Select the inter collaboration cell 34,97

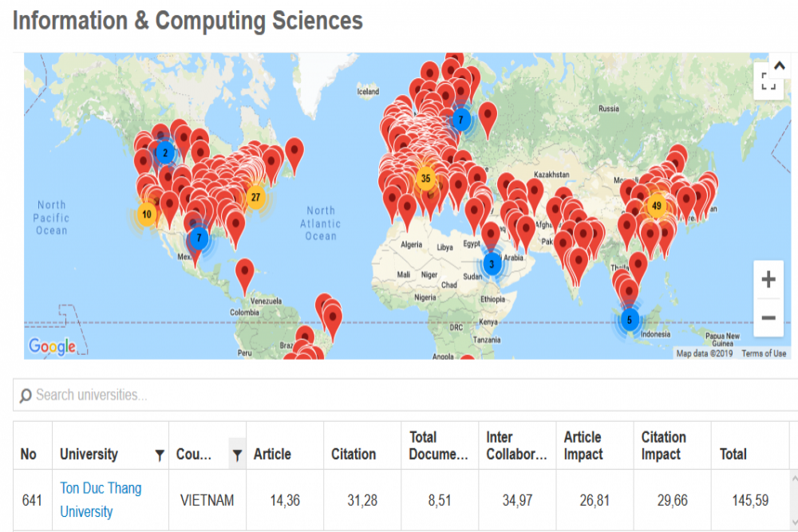(518, 500)
